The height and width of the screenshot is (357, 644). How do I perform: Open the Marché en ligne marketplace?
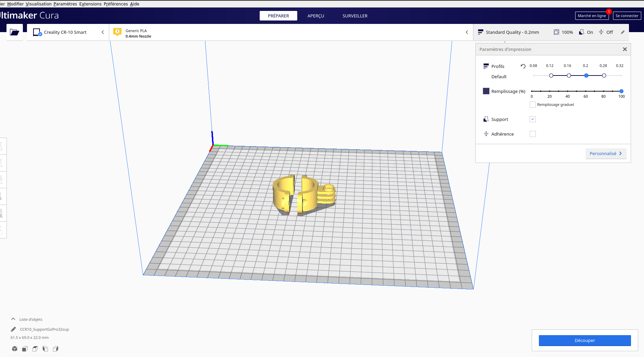(x=592, y=16)
